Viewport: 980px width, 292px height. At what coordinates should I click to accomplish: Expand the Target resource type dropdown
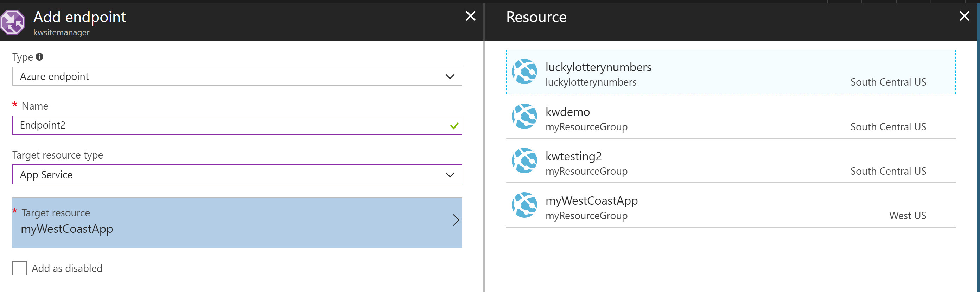[x=237, y=174]
